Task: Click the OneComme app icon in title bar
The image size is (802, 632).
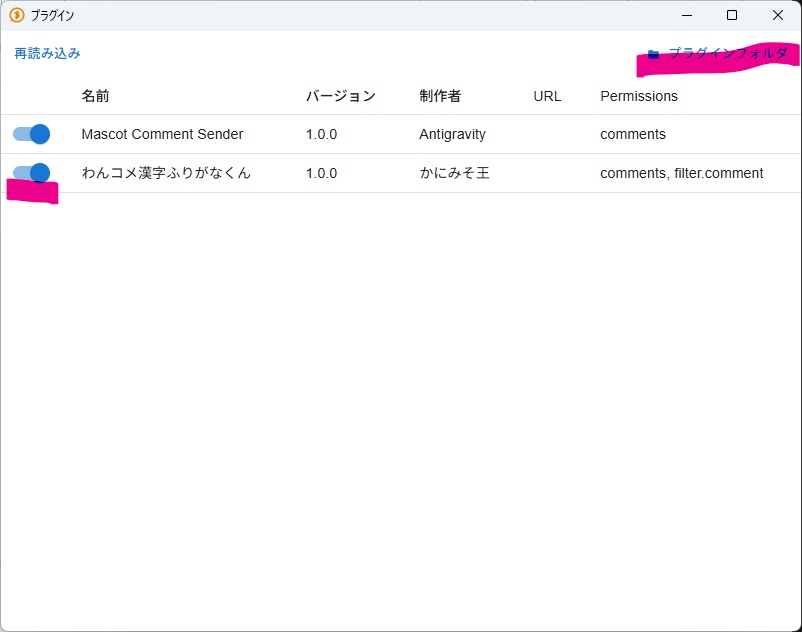Action: tap(16, 15)
